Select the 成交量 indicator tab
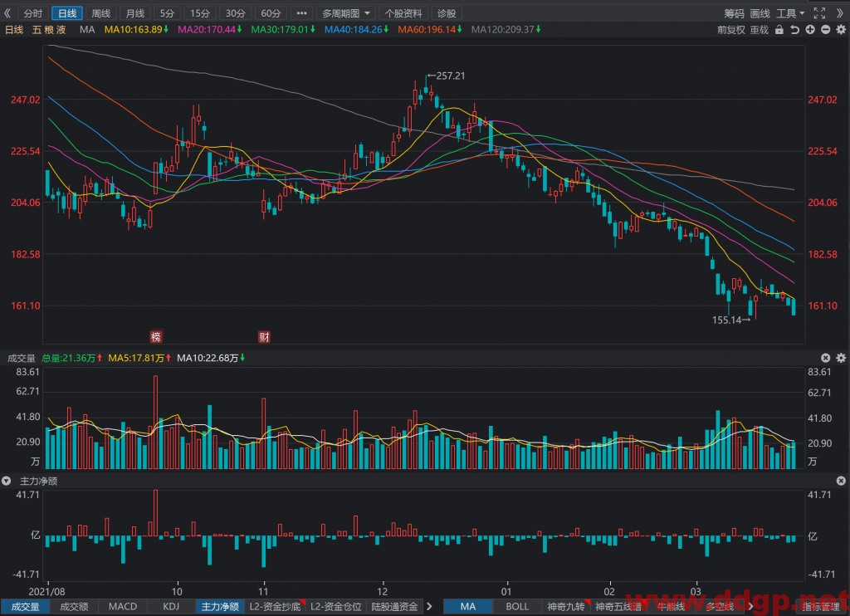The width and height of the screenshot is (850, 616). click(26, 607)
